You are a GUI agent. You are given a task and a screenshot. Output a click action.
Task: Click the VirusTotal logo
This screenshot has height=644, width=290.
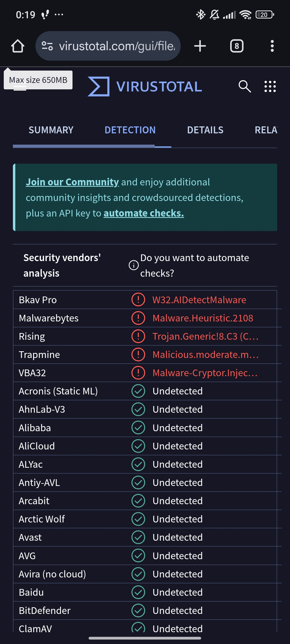[145, 86]
